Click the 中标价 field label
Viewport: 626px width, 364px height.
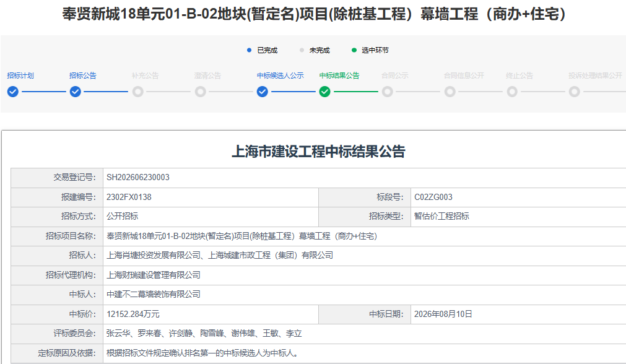[x=82, y=314]
